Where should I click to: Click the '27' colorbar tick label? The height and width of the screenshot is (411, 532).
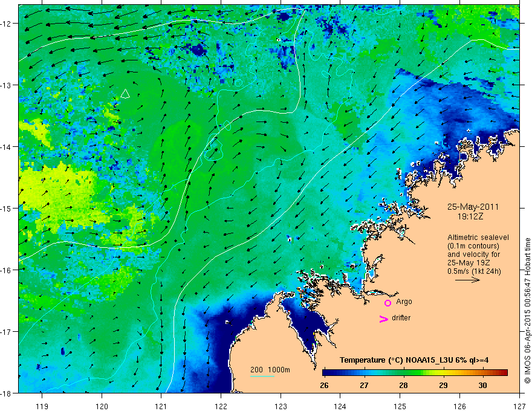coord(364,385)
